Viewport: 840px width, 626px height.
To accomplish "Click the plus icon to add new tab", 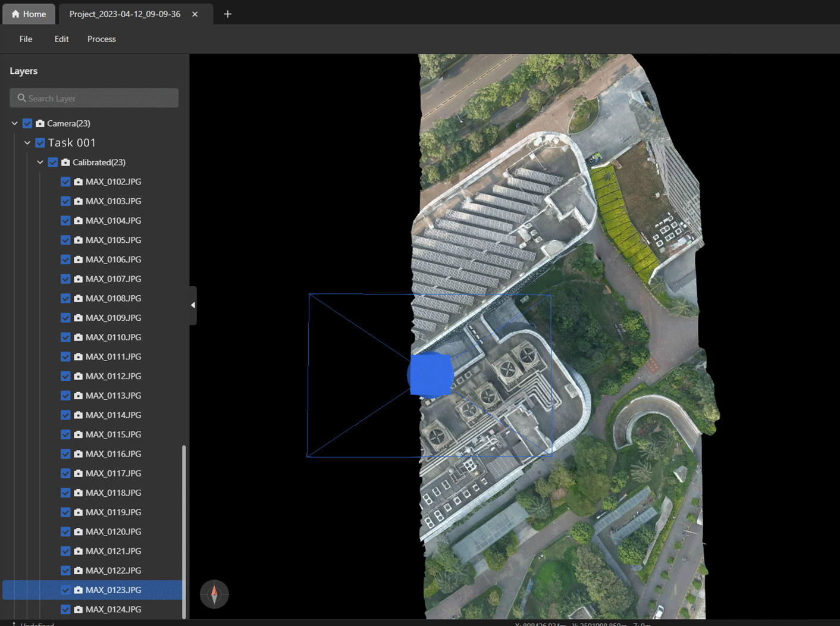I will (227, 14).
